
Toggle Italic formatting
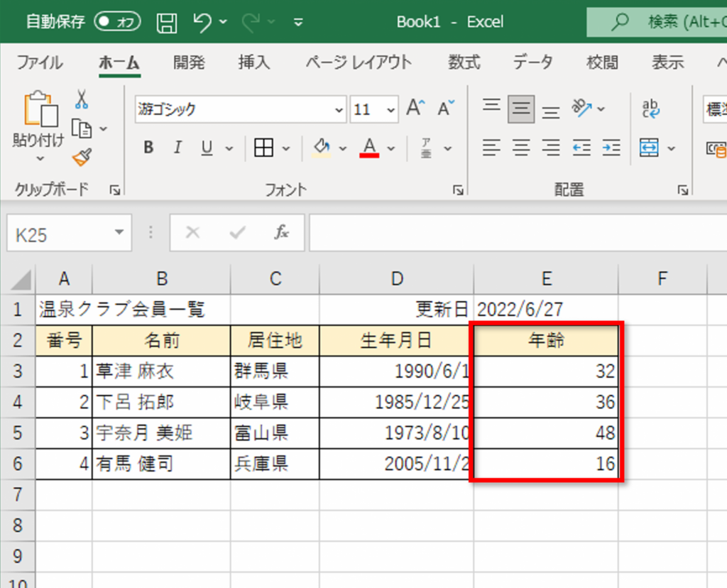coord(177,148)
